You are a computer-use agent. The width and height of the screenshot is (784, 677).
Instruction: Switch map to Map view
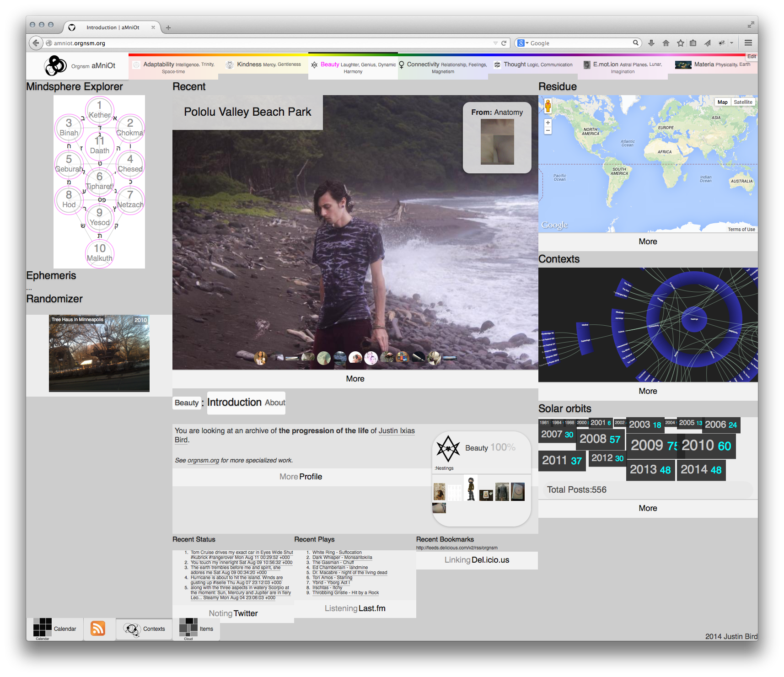click(722, 102)
